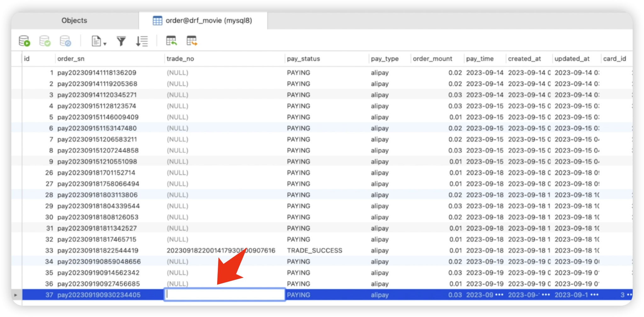Select order pay202309151153147480

[97, 128]
